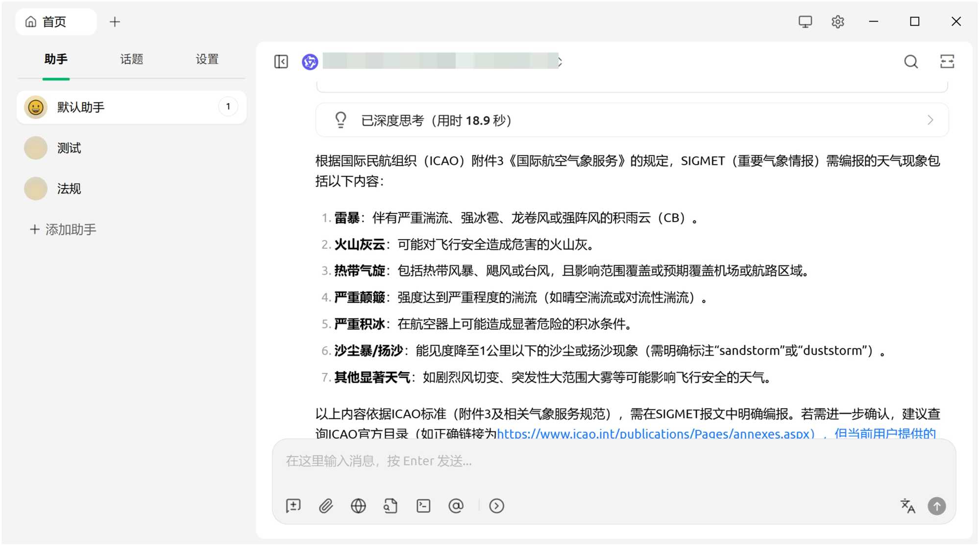Open the model selector chevron in header
The width and height of the screenshot is (980, 546).
point(560,62)
